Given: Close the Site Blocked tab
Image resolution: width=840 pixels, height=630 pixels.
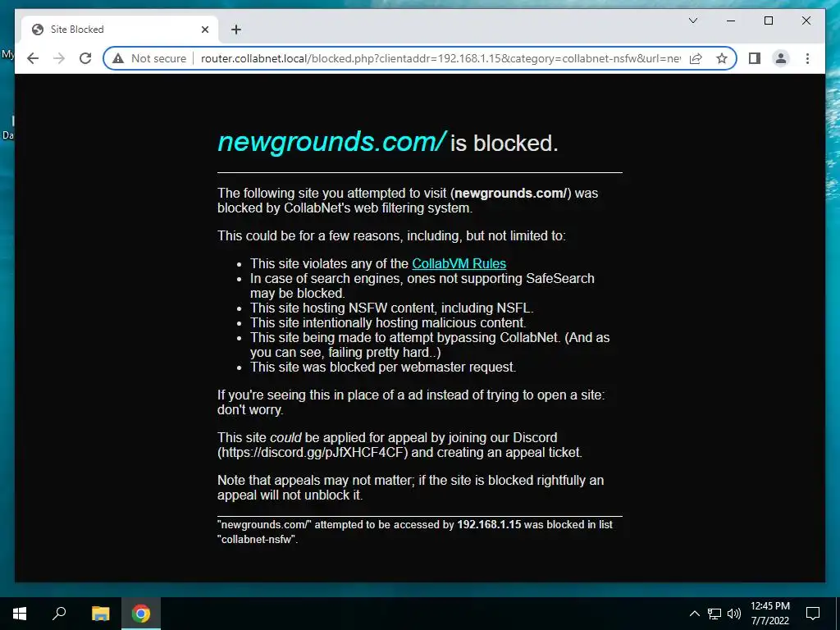Looking at the screenshot, I should (204, 30).
